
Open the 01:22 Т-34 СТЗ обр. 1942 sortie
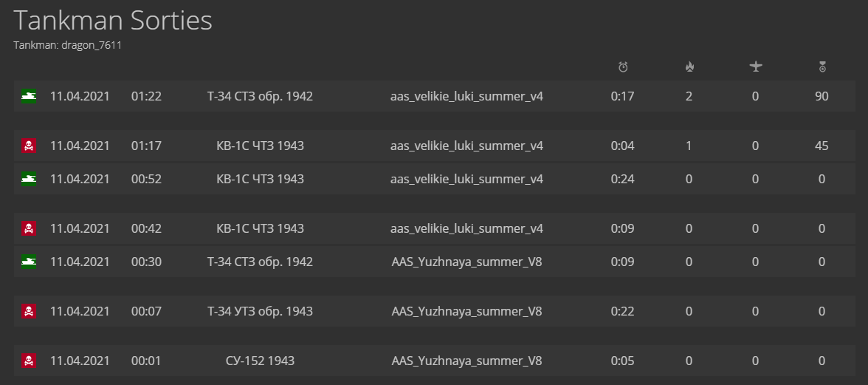click(x=435, y=96)
